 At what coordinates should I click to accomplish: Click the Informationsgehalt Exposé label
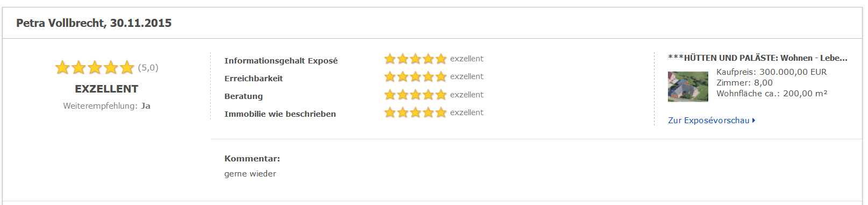click(x=281, y=61)
